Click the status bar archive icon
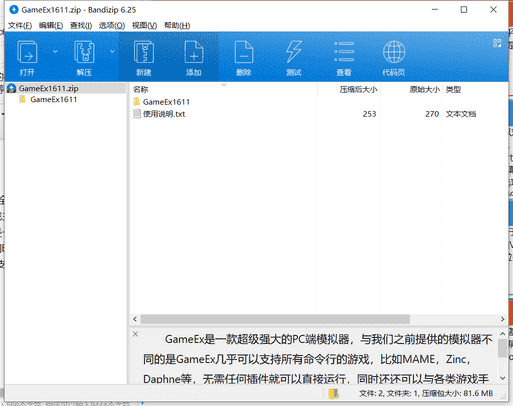Viewport: 513px width, 406px height. (x=333, y=394)
